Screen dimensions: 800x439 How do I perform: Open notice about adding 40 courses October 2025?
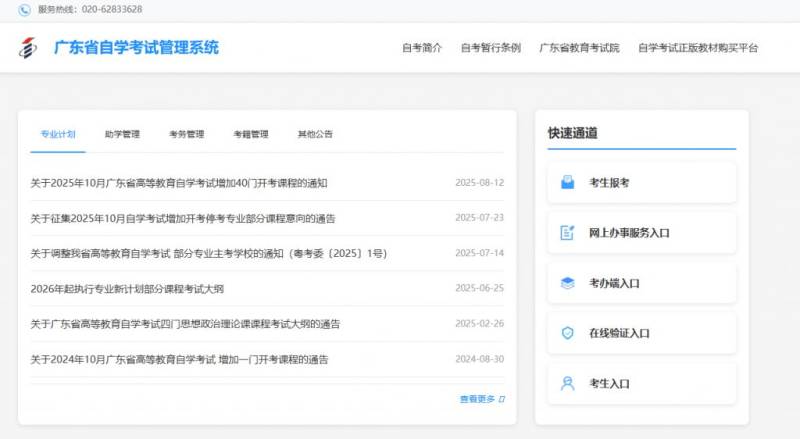(x=179, y=183)
